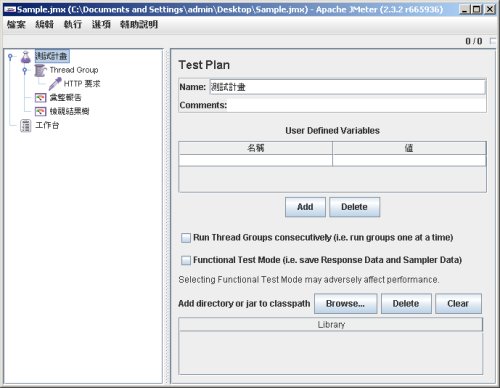Image resolution: width=500 pixels, height=388 pixels.
Task: Click the 值 column header
Action: 409,148
